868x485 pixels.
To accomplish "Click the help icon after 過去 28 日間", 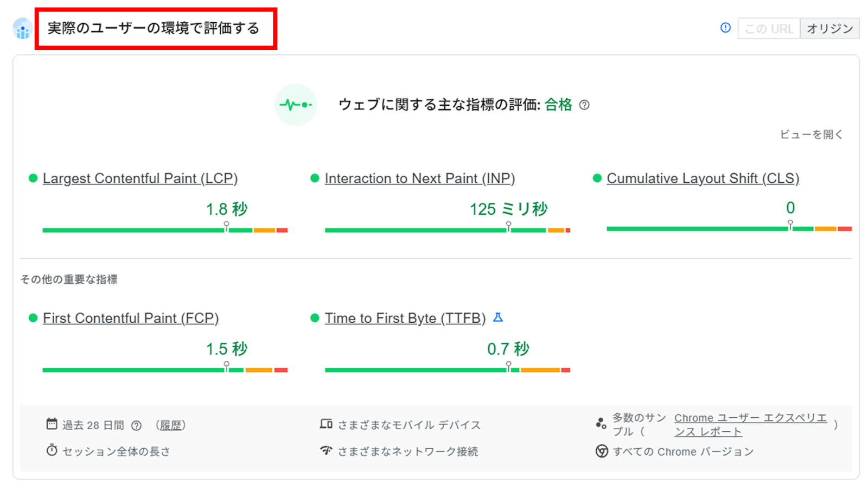I will point(137,426).
